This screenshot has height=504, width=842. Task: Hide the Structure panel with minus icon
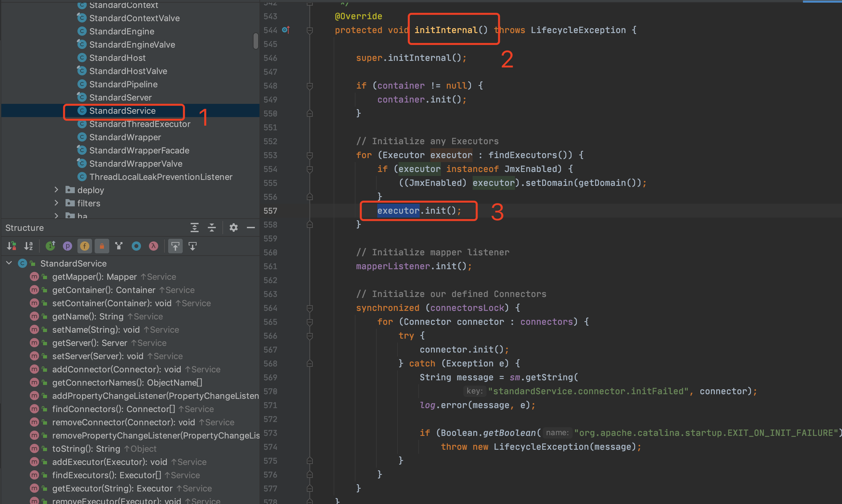pyautogui.click(x=251, y=228)
